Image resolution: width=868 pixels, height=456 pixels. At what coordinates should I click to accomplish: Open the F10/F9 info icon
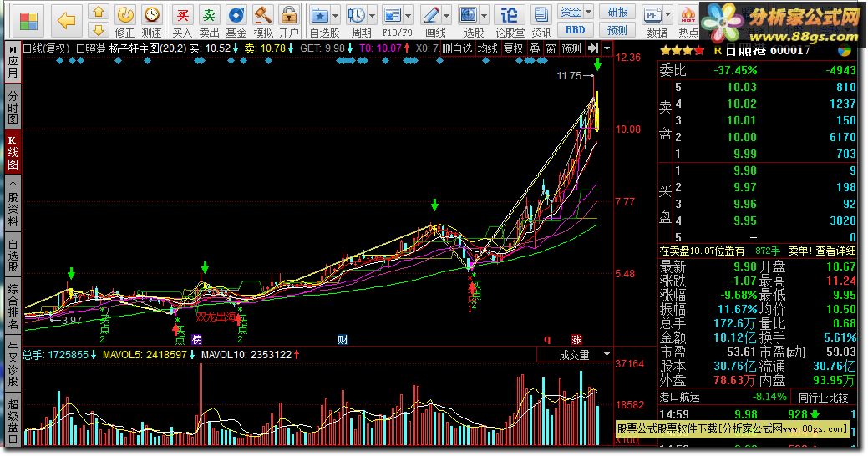point(393,16)
